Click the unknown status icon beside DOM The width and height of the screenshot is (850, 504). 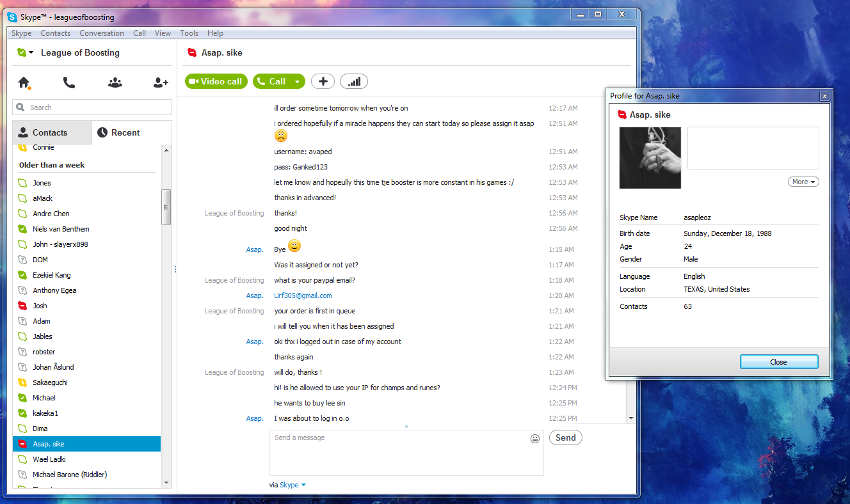pos(22,260)
